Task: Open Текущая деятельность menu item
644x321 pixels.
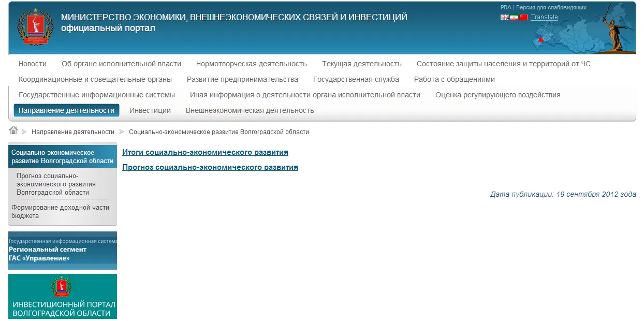Action: tap(362, 64)
